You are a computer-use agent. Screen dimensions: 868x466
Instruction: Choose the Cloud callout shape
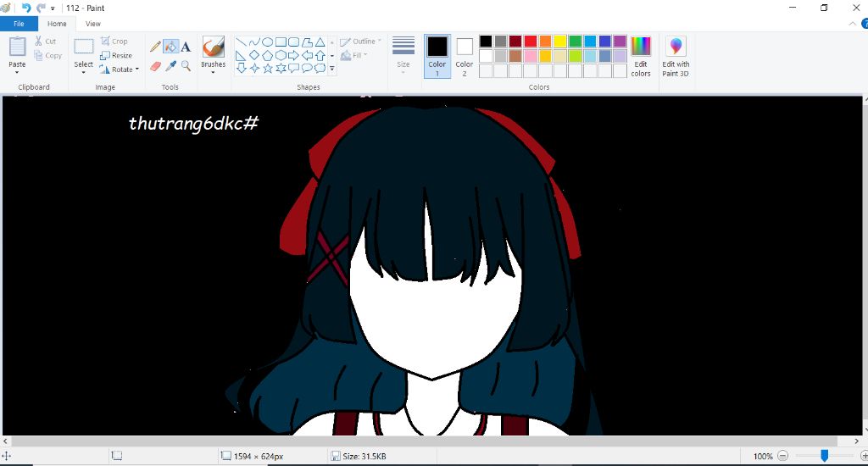click(x=320, y=68)
